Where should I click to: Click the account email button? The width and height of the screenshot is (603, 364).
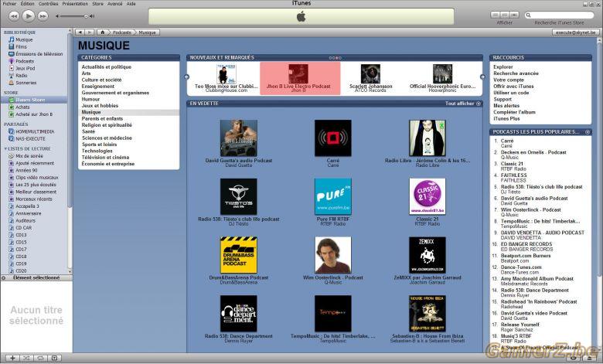pos(576,32)
